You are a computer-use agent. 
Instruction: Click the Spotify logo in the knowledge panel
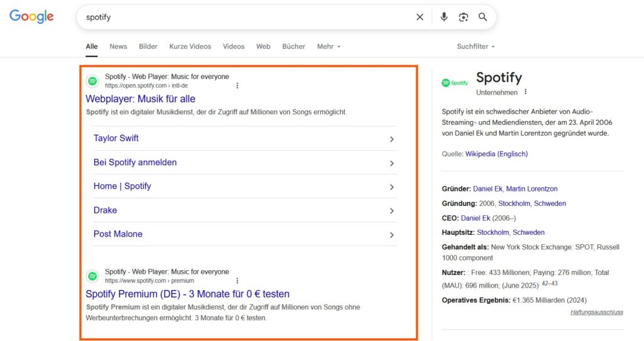[x=455, y=83]
